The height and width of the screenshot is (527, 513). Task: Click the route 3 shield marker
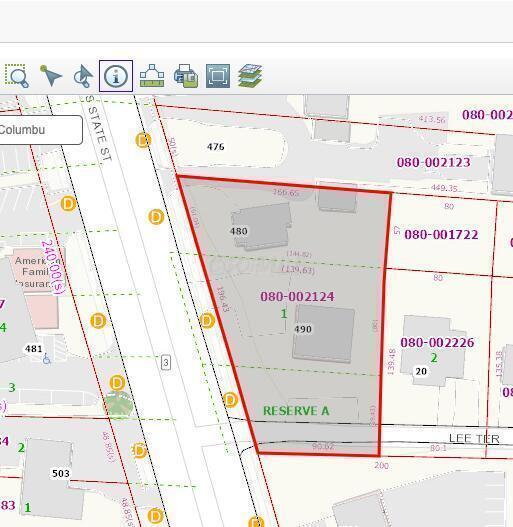point(166,363)
